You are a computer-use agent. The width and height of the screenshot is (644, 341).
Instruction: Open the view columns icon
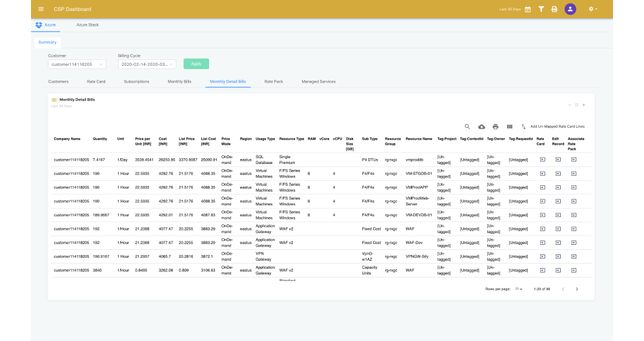coord(510,127)
